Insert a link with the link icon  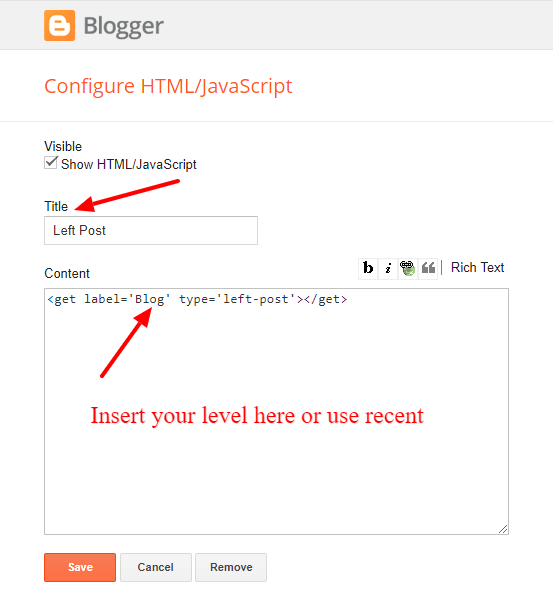[x=407, y=268]
